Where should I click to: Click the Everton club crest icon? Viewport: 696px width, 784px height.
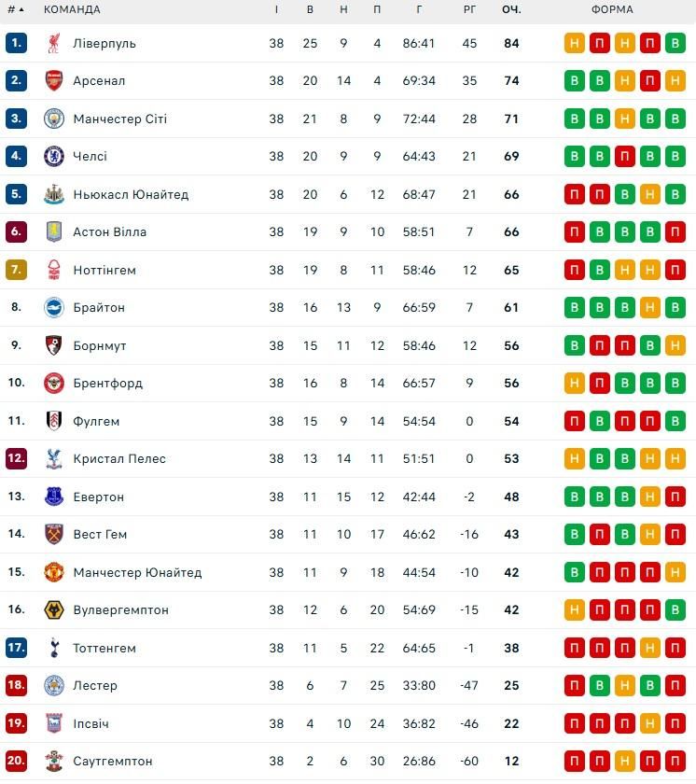tap(54, 497)
